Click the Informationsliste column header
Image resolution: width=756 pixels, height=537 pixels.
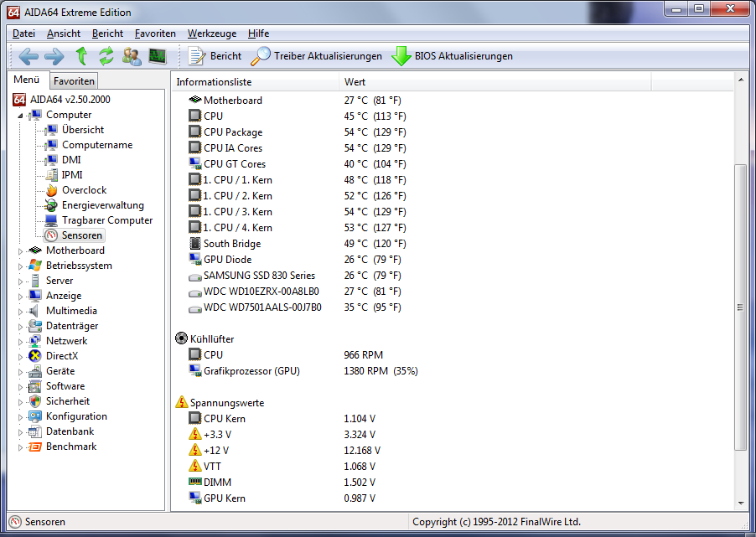255,82
